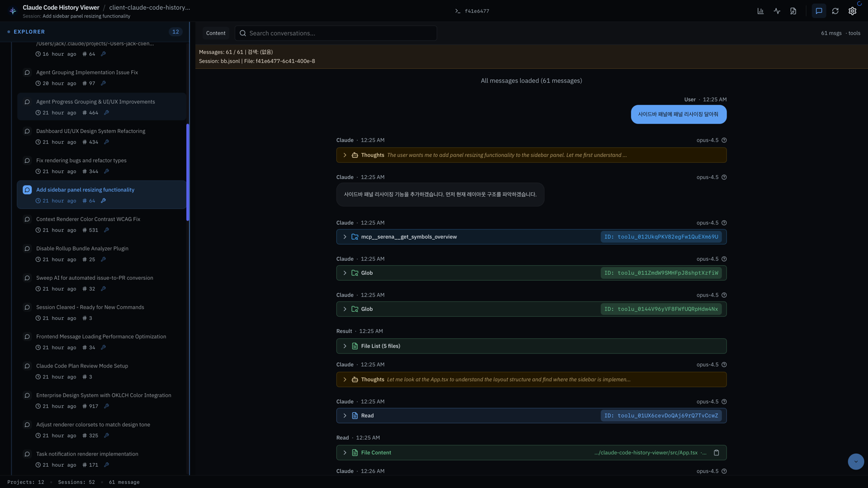Open the Session Cleared - Ready for New Commands session
The image size is (868, 488).
click(101, 312)
